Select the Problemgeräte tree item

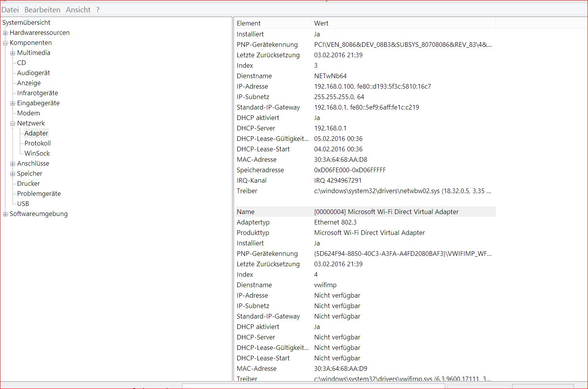pyautogui.click(x=38, y=194)
